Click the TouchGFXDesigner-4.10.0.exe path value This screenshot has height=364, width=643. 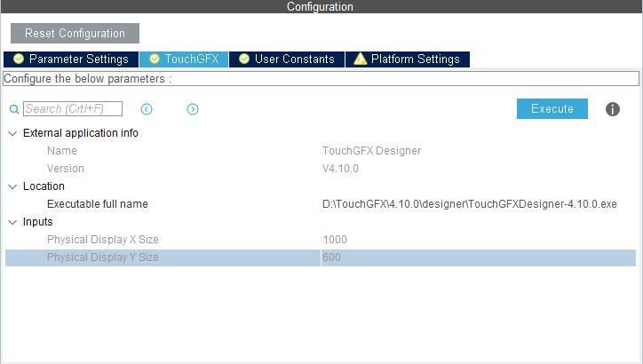[470, 204]
